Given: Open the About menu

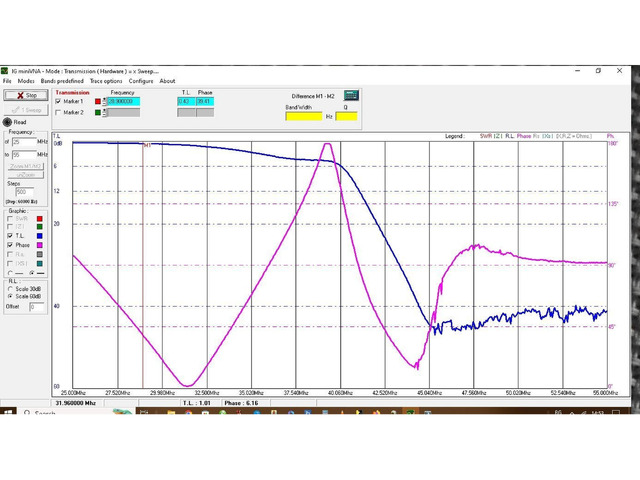Looking at the screenshot, I should click(x=167, y=81).
